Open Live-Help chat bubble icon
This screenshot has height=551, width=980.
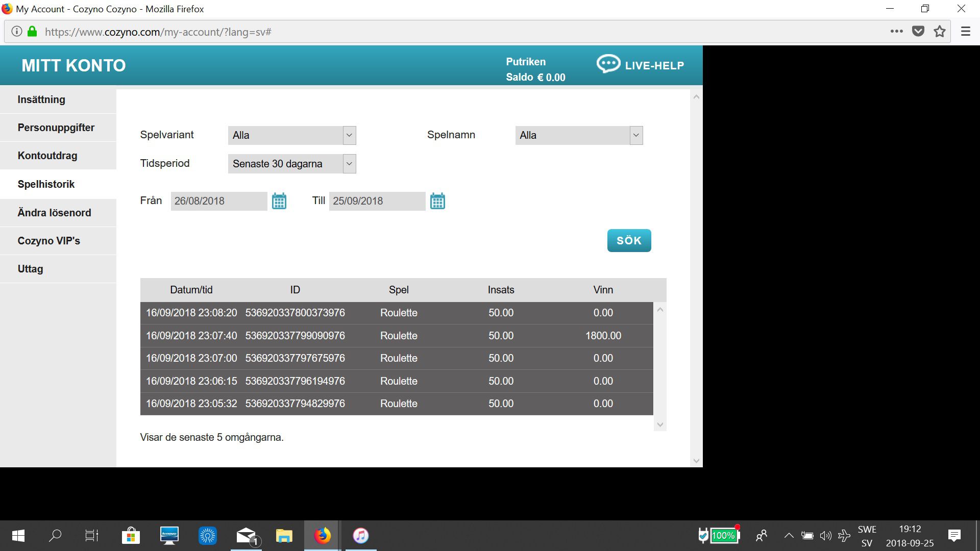click(x=608, y=64)
